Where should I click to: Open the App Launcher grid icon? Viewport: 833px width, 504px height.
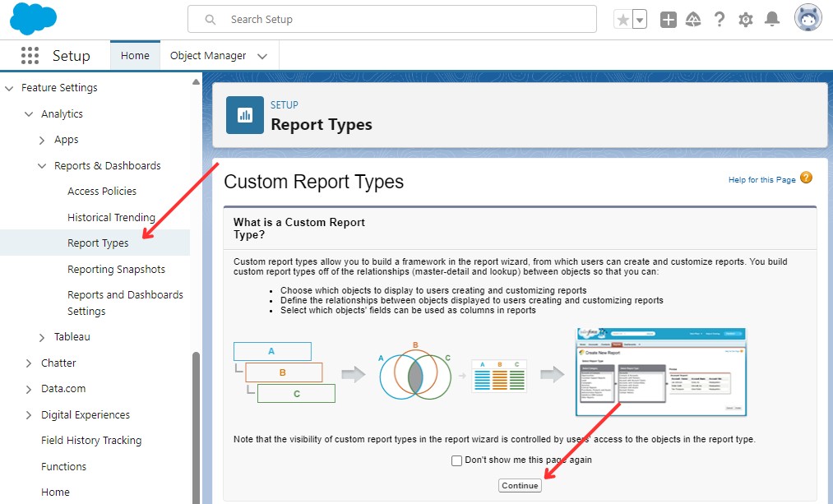coord(30,56)
